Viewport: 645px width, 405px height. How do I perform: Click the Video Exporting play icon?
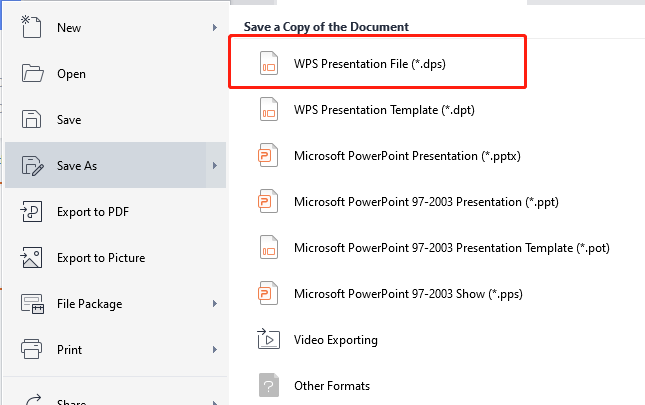point(269,339)
